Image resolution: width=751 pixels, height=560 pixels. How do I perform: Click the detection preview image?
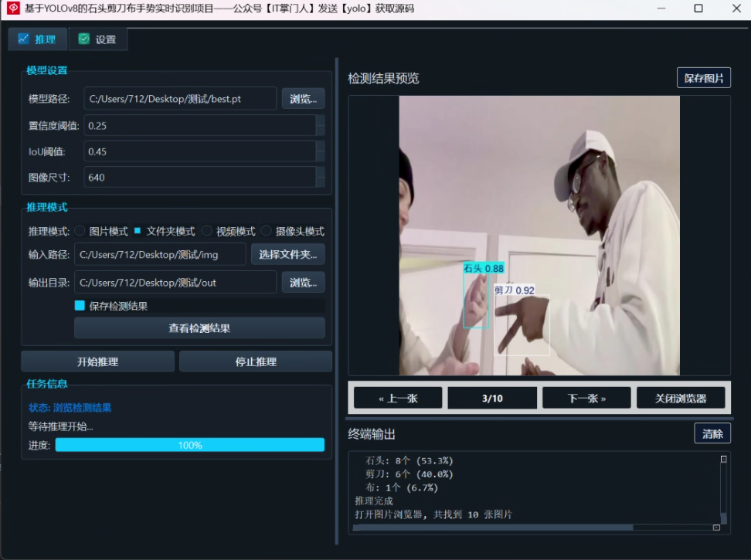539,236
